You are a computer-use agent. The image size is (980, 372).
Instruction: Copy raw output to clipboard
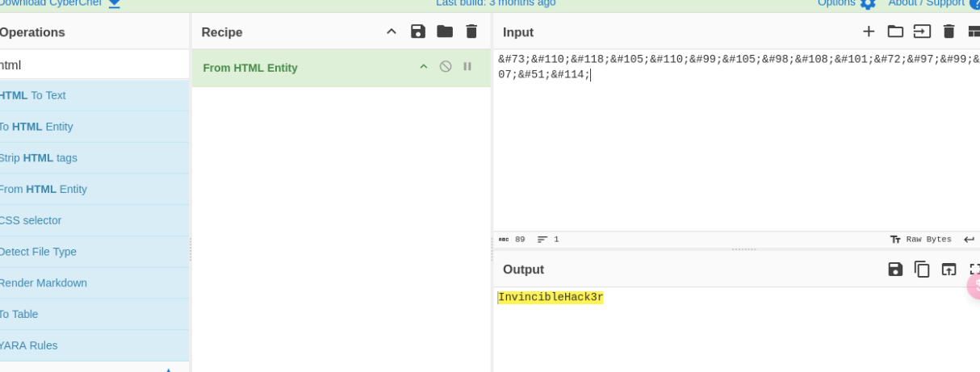pyautogui.click(x=922, y=269)
